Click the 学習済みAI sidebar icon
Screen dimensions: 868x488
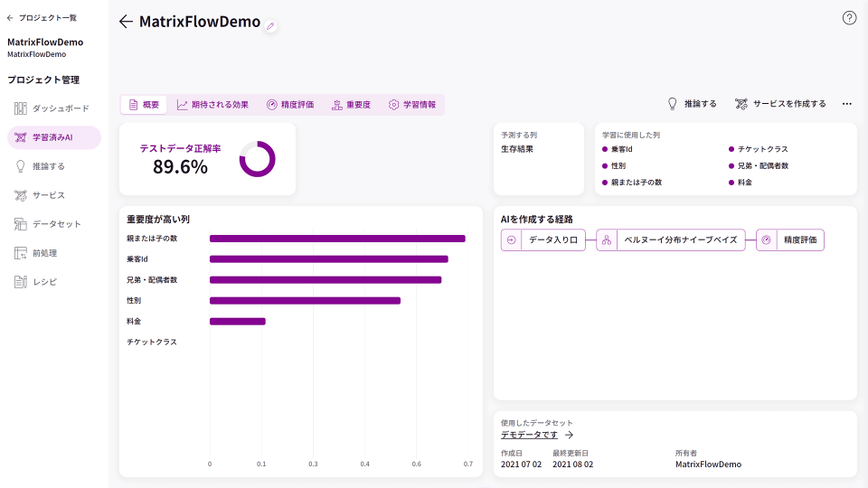click(21, 137)
